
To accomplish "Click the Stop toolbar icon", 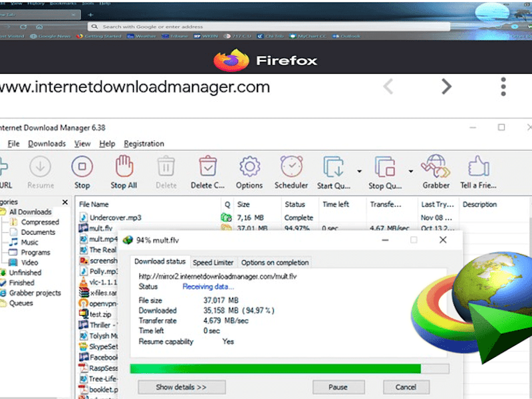I will coord(82,167).
